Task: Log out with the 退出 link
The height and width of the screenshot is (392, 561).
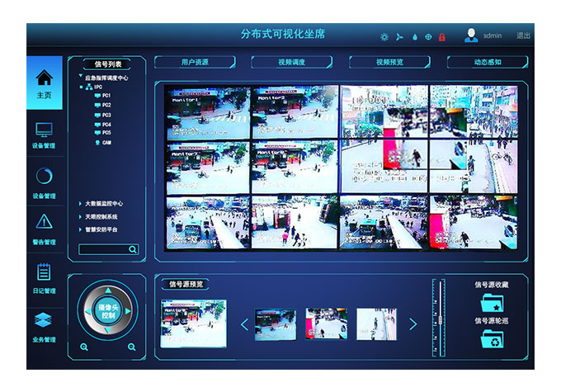Action: tap(523, 35)
